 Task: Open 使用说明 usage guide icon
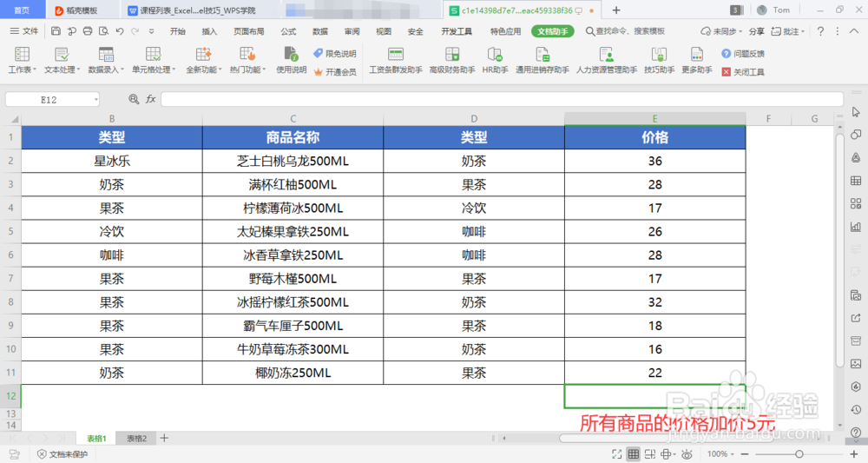pos(291,60)
